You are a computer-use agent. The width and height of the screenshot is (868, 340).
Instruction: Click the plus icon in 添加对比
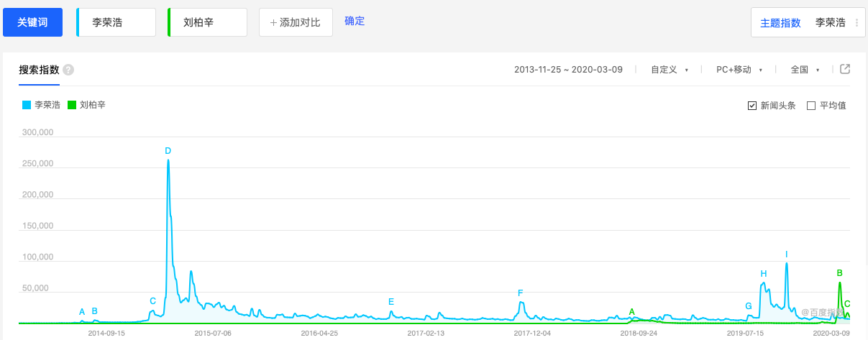click(x=273, y=22)
